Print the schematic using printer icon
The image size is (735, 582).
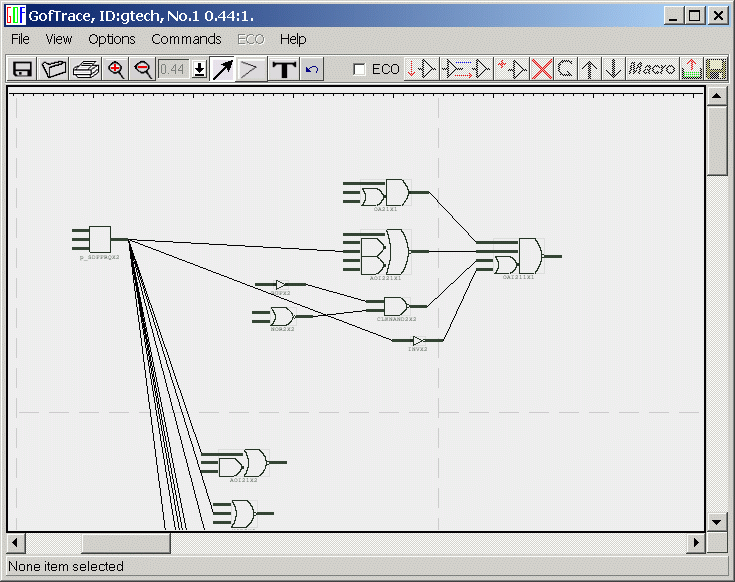tap(85, 69)
